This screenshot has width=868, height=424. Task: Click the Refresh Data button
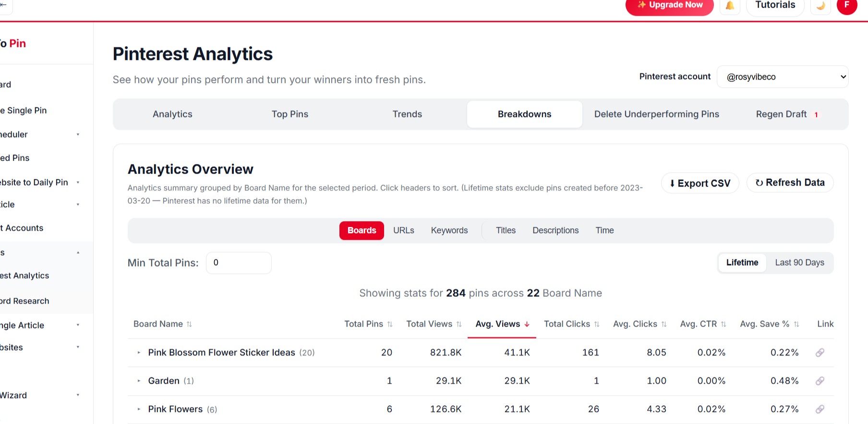[790, 183]
